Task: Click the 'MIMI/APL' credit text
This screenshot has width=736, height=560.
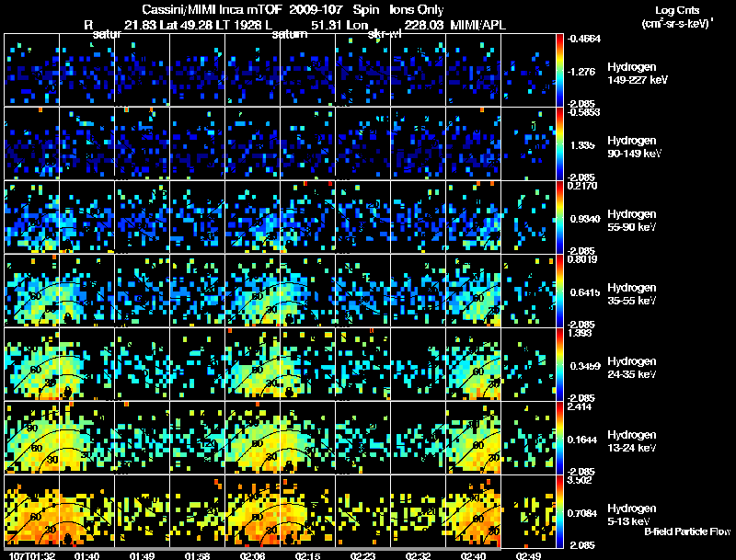Action: [477, 25]
